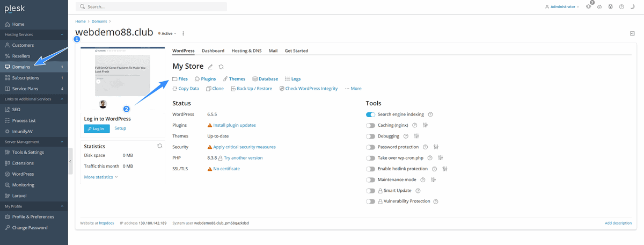Switch to the Dashboard tab
The image size is (644, 245).
(x=213, y=51)
